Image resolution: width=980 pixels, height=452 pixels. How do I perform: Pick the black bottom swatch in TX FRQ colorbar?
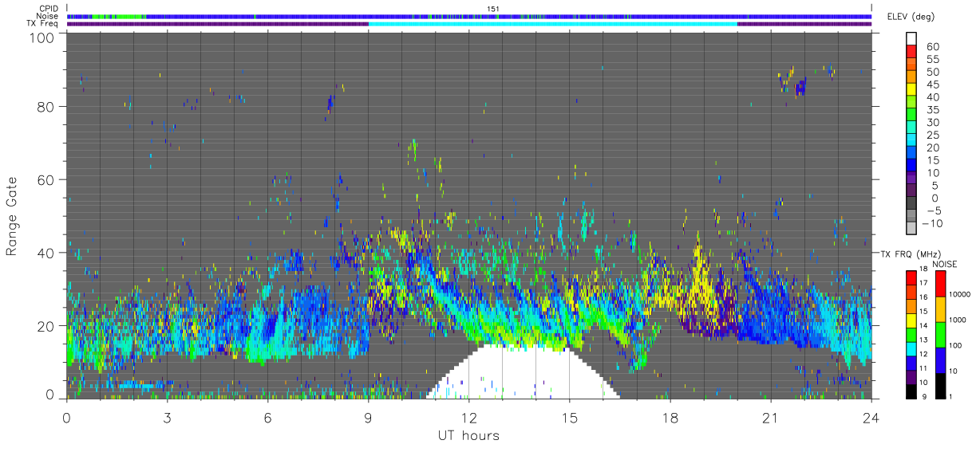tap(911, 390)
